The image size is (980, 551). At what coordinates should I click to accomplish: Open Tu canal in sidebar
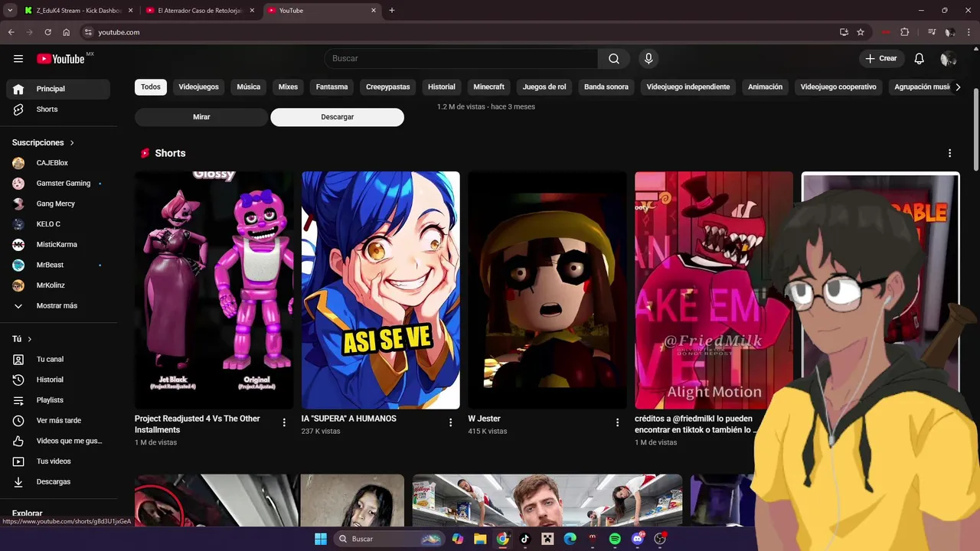point(58,359)
